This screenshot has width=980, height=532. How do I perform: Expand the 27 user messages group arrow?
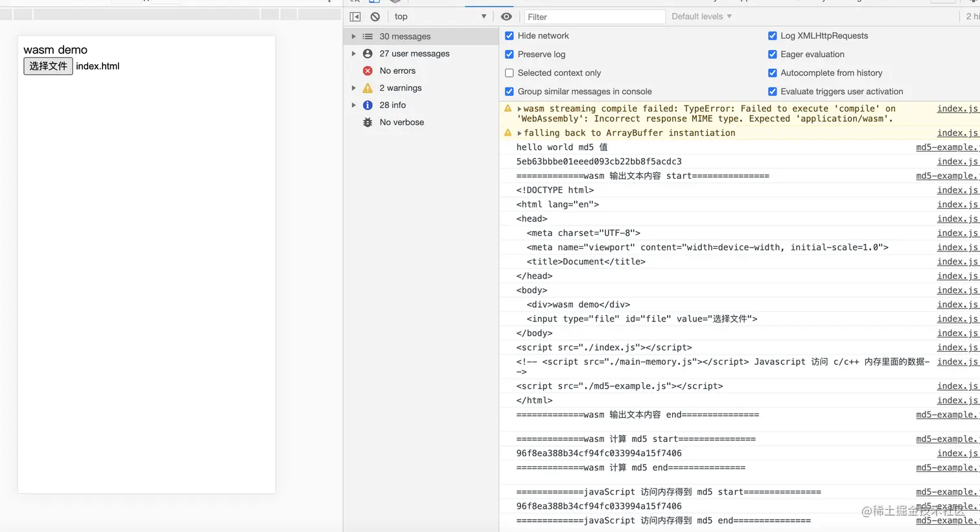353,54
